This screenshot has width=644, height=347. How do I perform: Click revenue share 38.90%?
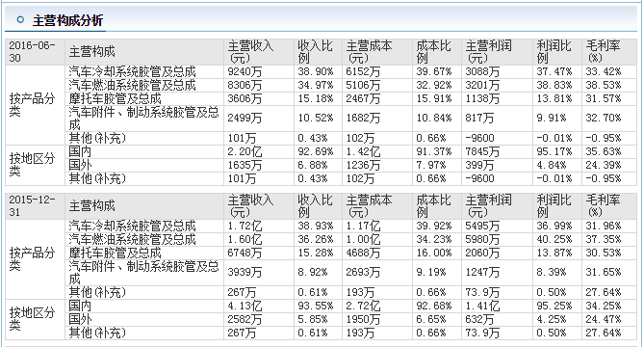[x=316, y=71]
